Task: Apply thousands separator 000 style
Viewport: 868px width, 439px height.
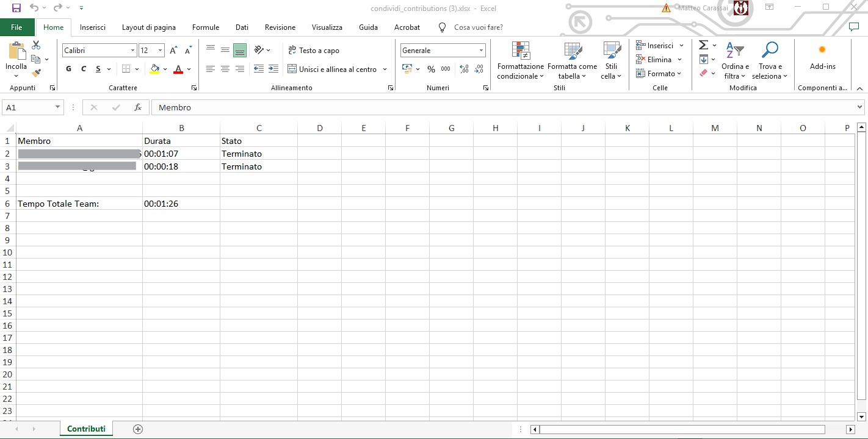Action: point(446,70)
